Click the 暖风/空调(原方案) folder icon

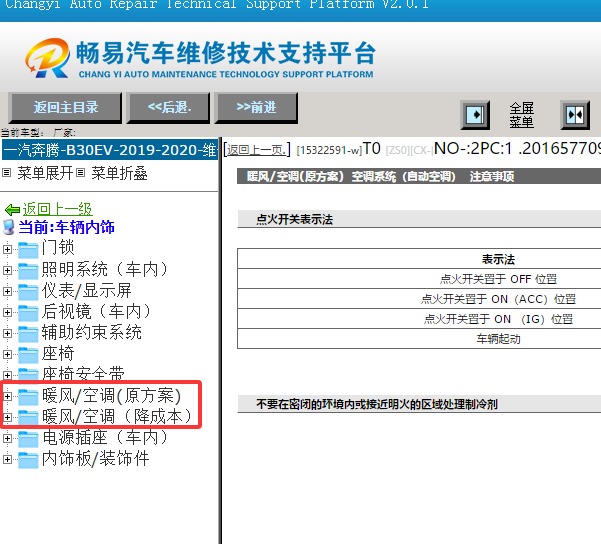click(x=28, y=397)
